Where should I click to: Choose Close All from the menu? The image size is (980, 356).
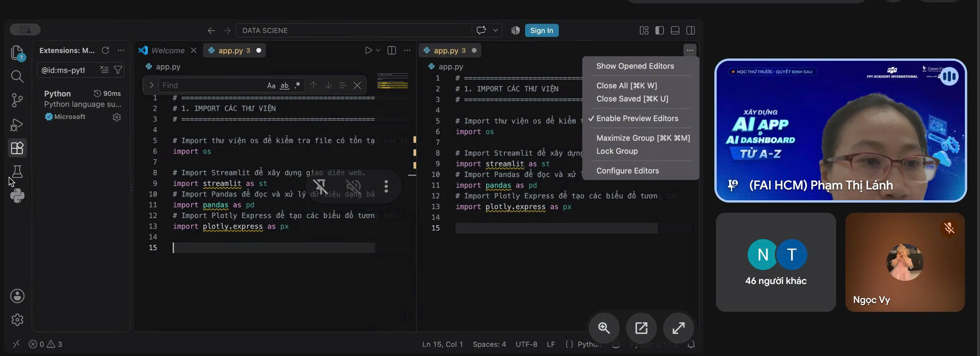(627, 86)
